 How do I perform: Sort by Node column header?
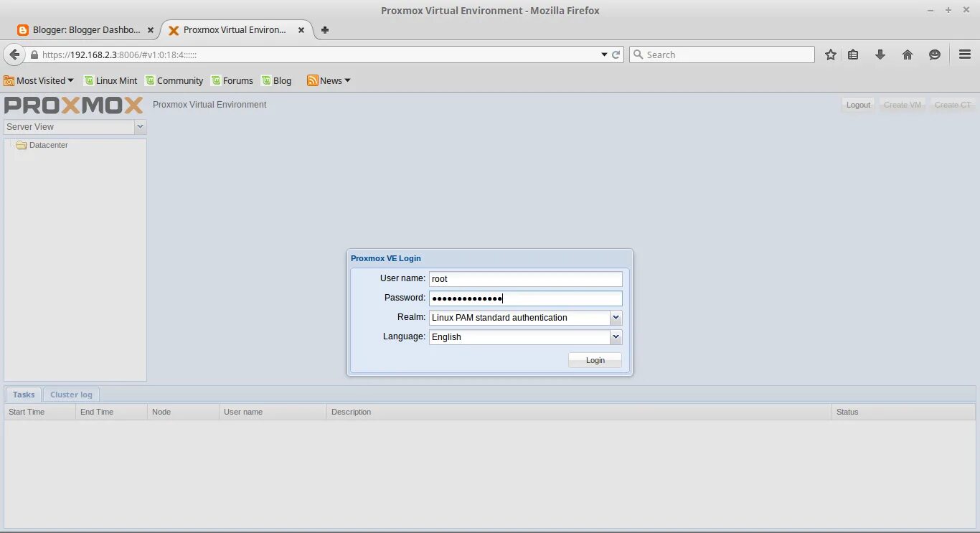(x=183, y=412)
